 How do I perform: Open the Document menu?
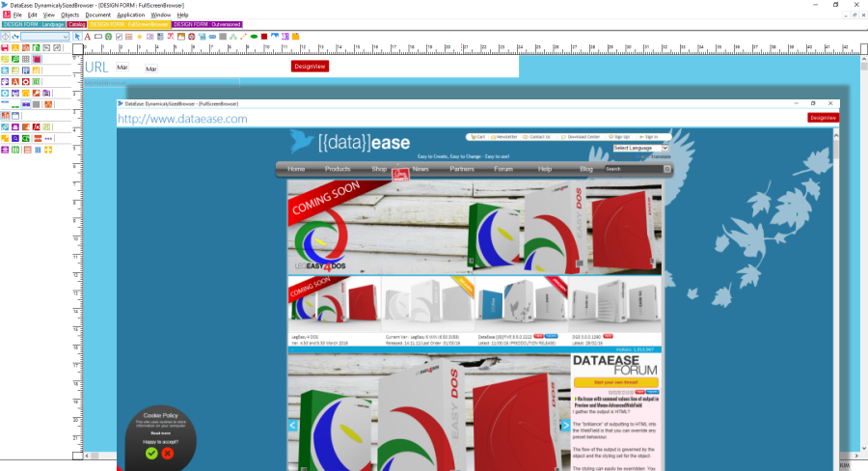pyautogui.click(x=98, y=15)
